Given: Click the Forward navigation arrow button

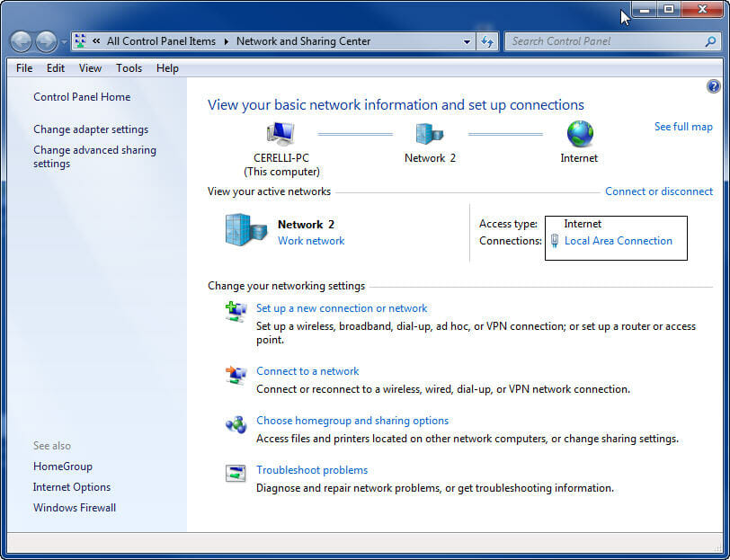Looking at the screenshot, I should point(47,41).
